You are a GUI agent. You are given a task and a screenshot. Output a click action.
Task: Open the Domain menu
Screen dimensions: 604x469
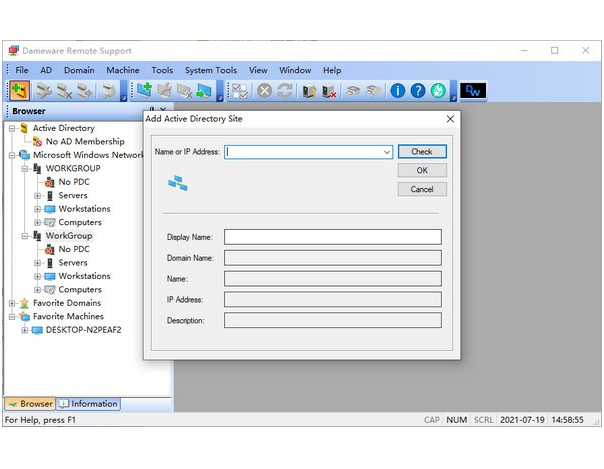(79, 70)
